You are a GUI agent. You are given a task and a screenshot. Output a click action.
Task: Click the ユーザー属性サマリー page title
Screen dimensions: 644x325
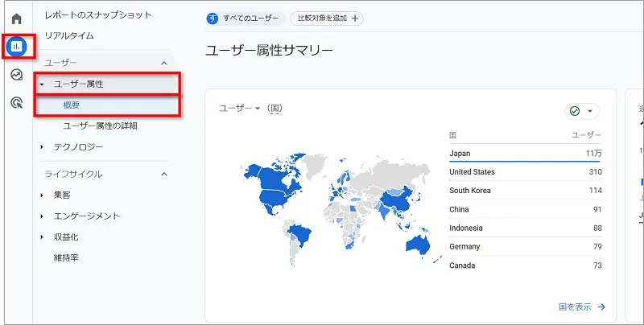click(269, 51)
